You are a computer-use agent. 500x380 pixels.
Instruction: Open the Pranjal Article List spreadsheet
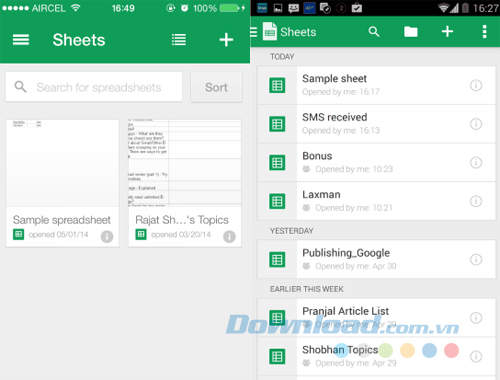[x=376, y=318]
